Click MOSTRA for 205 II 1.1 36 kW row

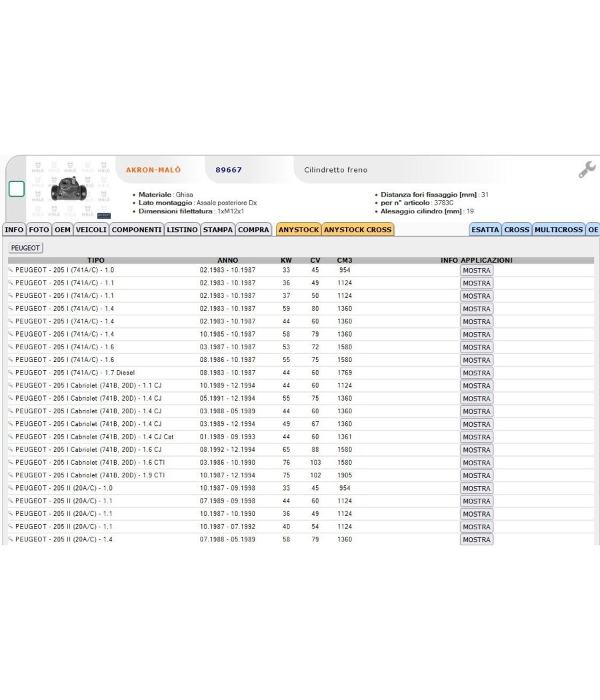pos(477,514)
